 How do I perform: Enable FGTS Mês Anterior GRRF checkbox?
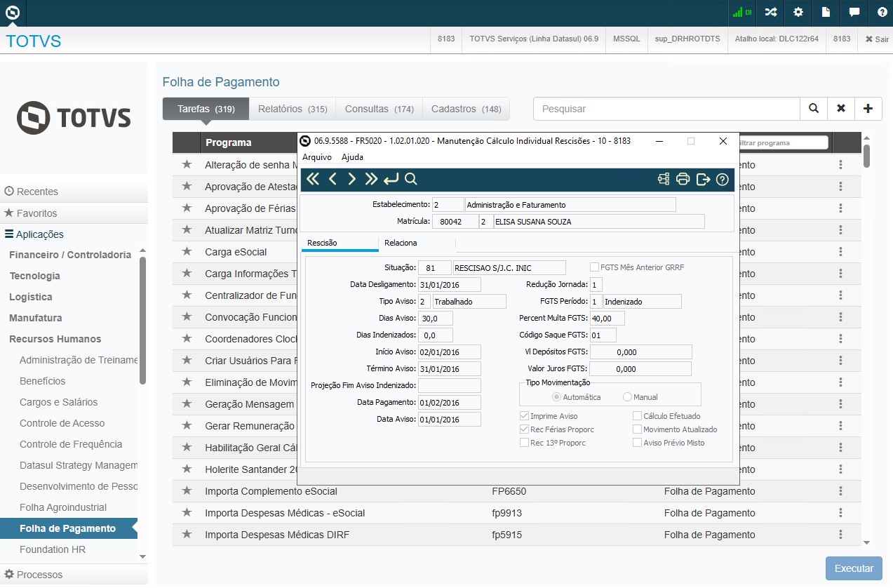point(594,267)
